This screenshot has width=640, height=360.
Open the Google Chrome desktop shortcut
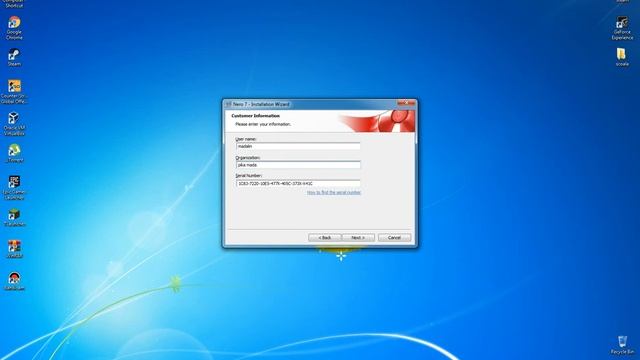14,28
